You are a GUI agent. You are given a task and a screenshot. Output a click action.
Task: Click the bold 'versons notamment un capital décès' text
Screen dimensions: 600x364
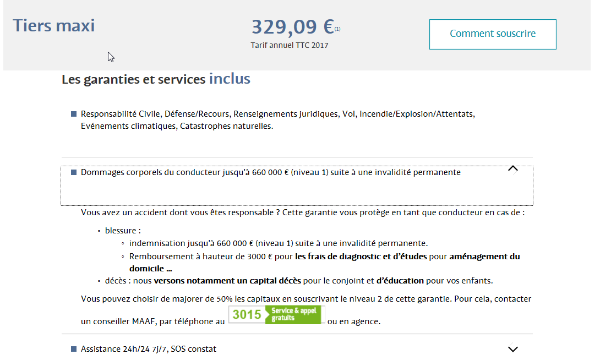(227, 281)
